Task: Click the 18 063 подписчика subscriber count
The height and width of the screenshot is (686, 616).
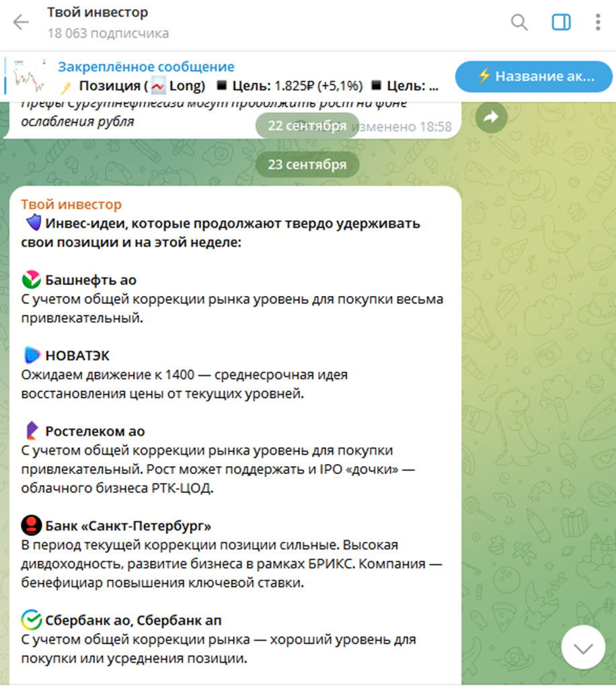Action: click(x=108, y=33)
